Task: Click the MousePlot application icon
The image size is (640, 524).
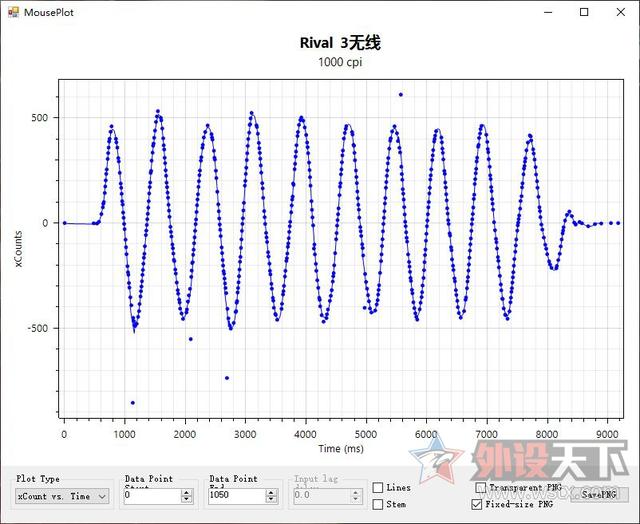Action: [13, 12]
